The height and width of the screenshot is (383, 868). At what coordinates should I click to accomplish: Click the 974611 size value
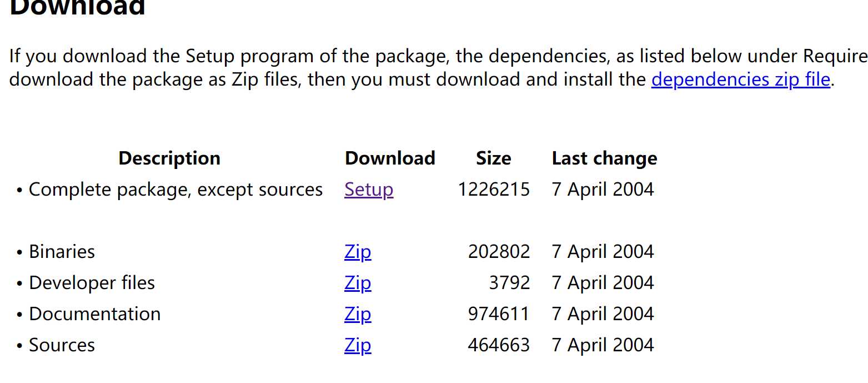499,314
